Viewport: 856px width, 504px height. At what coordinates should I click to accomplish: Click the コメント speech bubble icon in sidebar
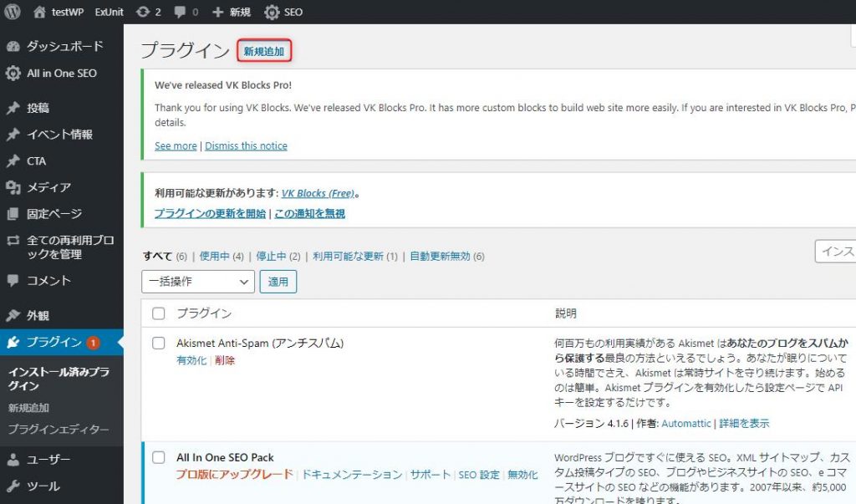click(x=13, y=281)
